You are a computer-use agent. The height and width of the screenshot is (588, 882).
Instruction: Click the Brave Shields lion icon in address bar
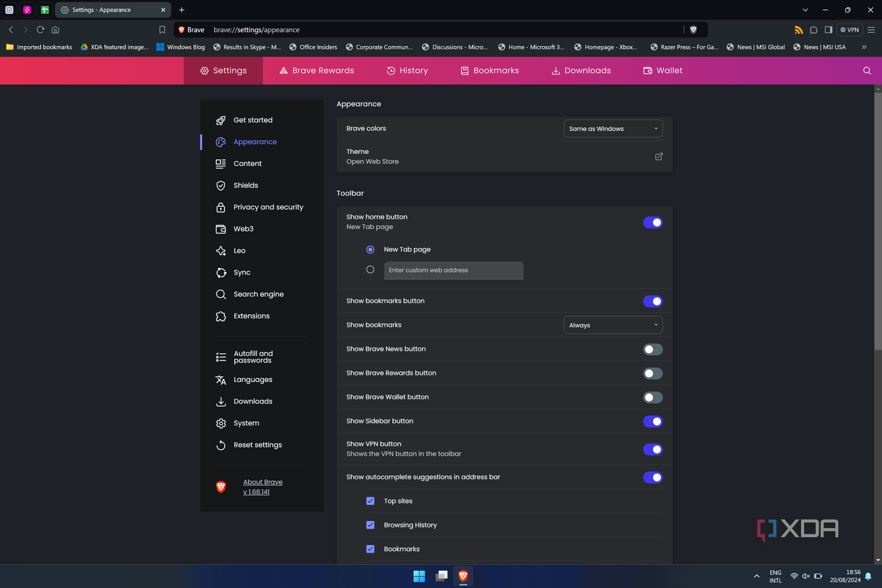[693, 30]
